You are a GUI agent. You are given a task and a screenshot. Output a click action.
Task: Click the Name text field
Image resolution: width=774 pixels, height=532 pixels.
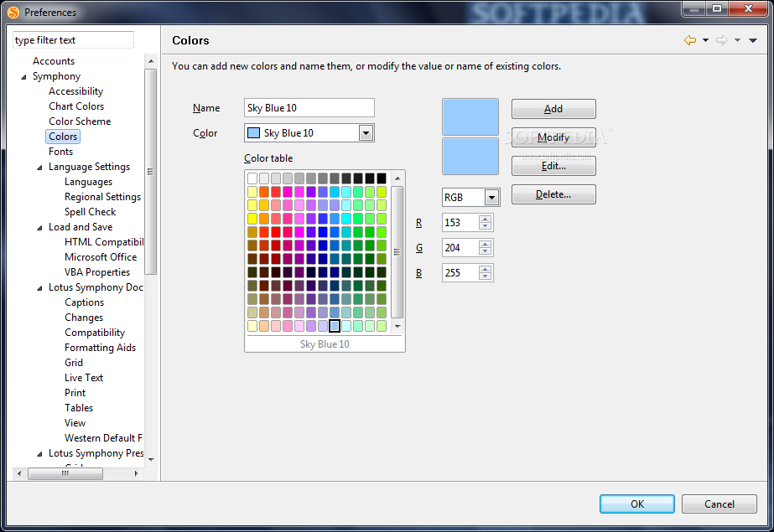coord(309,107)
